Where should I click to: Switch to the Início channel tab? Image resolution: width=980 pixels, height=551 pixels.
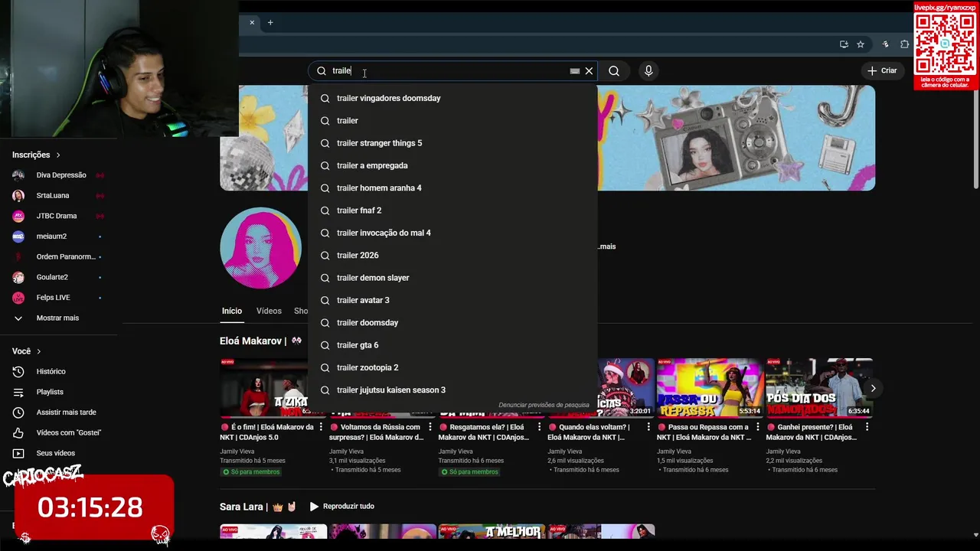click(x=232, y=311)
